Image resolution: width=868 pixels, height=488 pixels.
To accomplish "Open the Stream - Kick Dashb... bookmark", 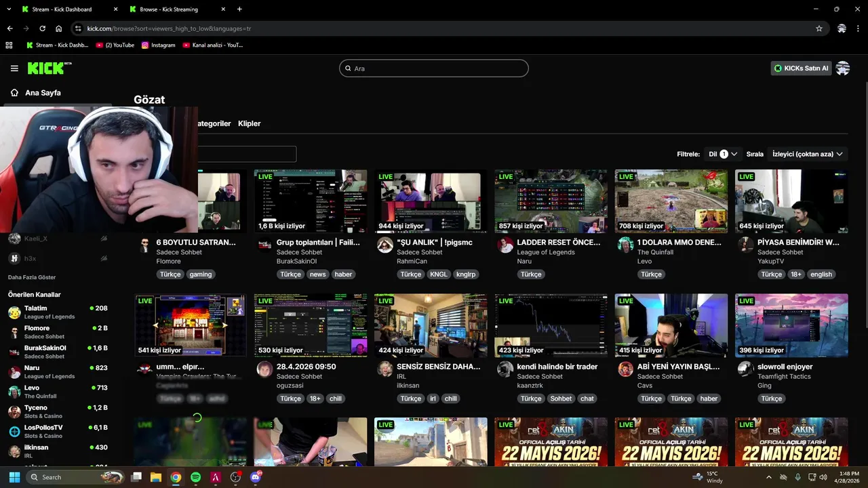I will point(58,45).
